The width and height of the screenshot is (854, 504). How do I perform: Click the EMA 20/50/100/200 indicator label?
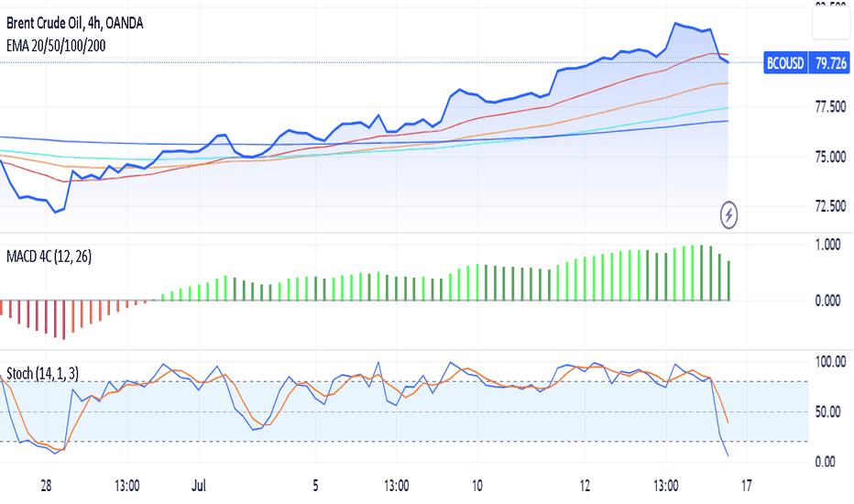tap(56, 46)
